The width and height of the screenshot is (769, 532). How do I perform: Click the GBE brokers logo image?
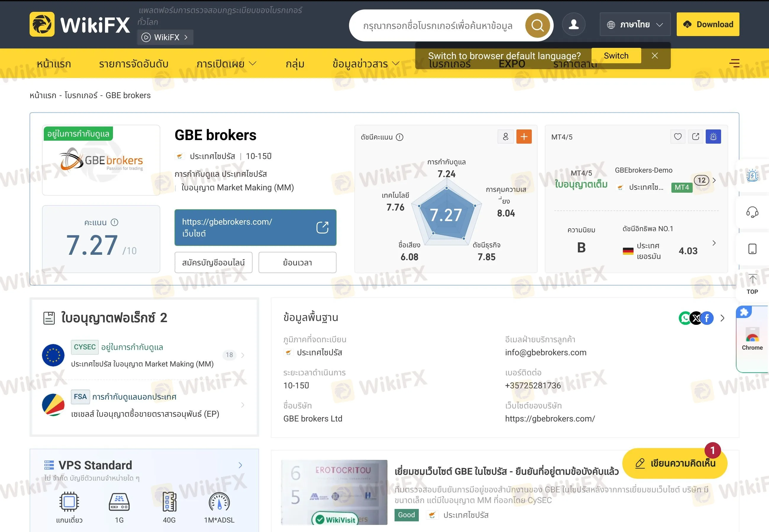tap(101, 160)
